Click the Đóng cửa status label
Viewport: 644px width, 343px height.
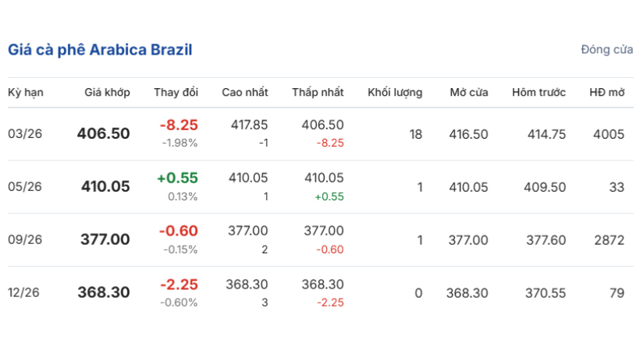coord(607,50)
